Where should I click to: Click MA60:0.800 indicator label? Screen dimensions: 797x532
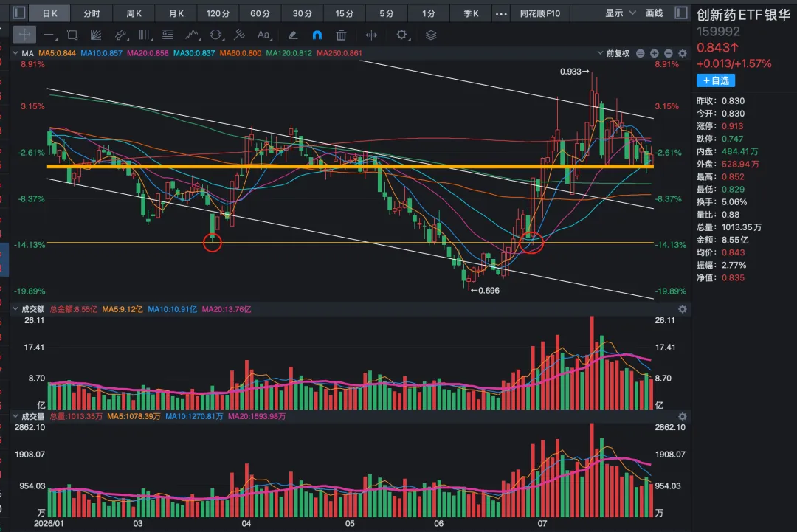click(x=241, y=53)
